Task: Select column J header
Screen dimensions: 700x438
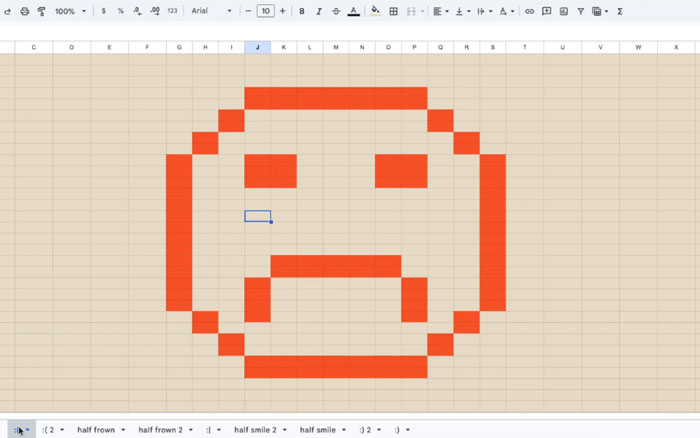Action: [x=258, y=47]
